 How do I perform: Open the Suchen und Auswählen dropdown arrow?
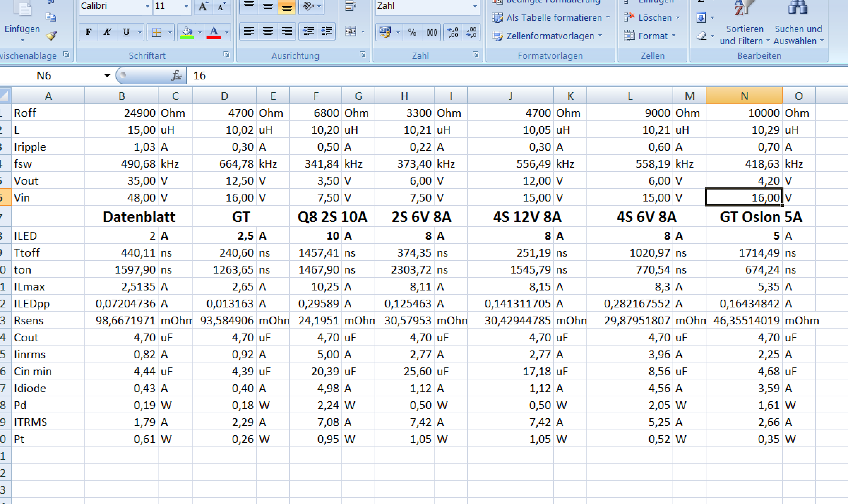[x=822, y=41]
